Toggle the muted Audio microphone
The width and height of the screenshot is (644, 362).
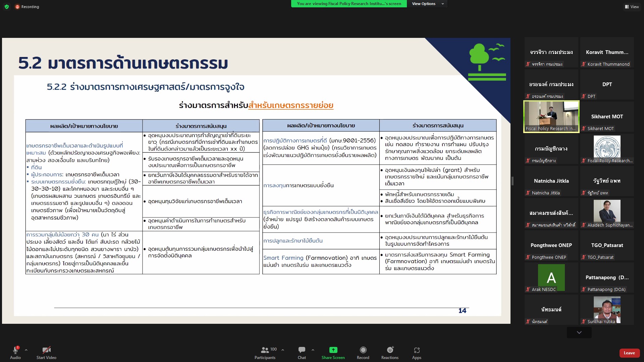[15, 350]
